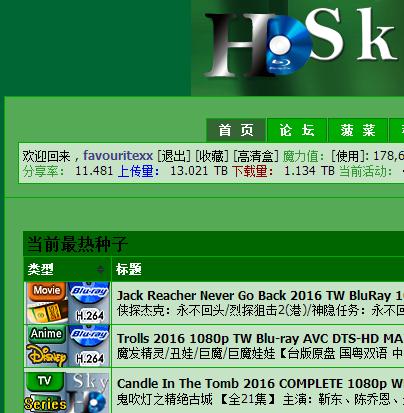
Task: Open the 高清盒 link
Action: (255, 156)
